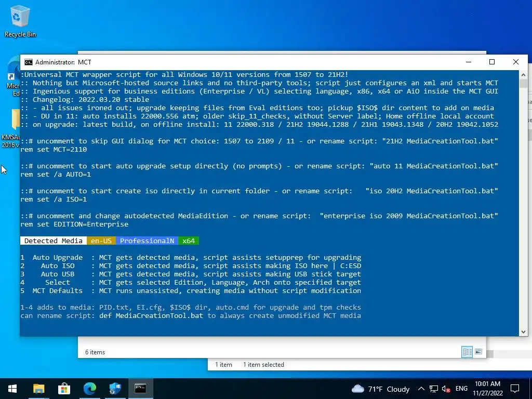Screen dimensions: 532x399
Task: Launch Microsoft Store from the taskbar
Action: click(64, 389)
